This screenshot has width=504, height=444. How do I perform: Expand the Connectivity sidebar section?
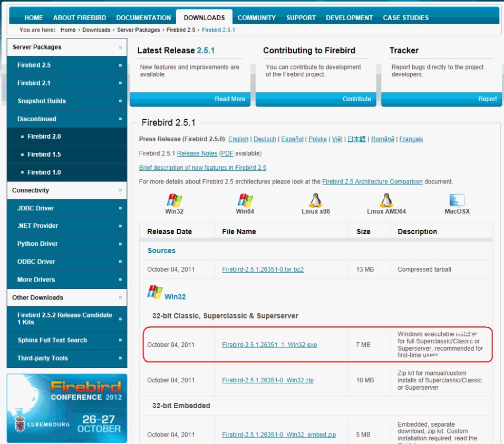point(67,190)
